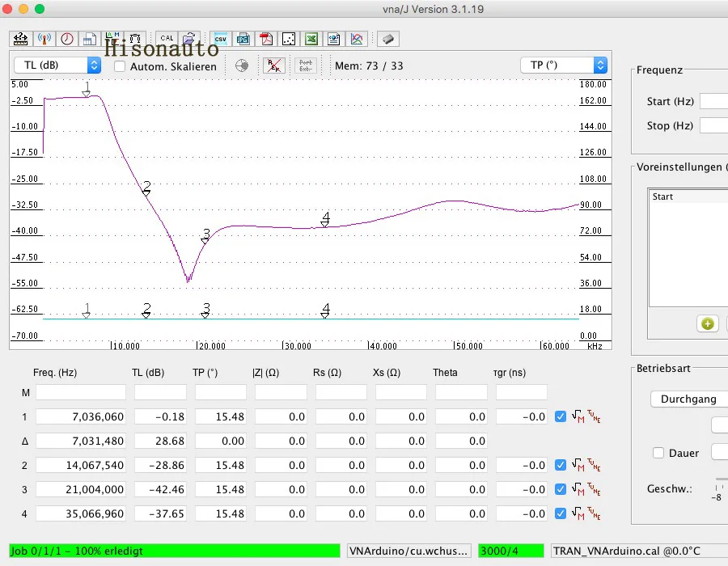Open the spreadsheet table document icon

coord(90,39)
